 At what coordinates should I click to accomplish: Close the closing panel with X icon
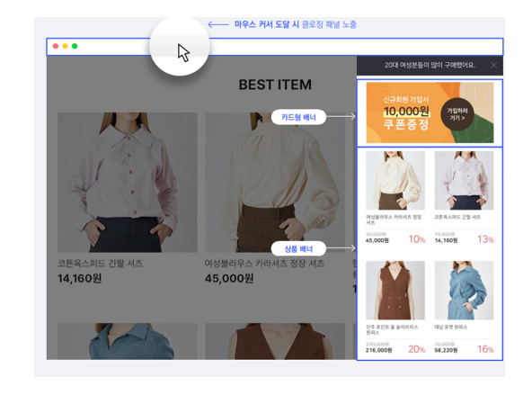[493, 65]
